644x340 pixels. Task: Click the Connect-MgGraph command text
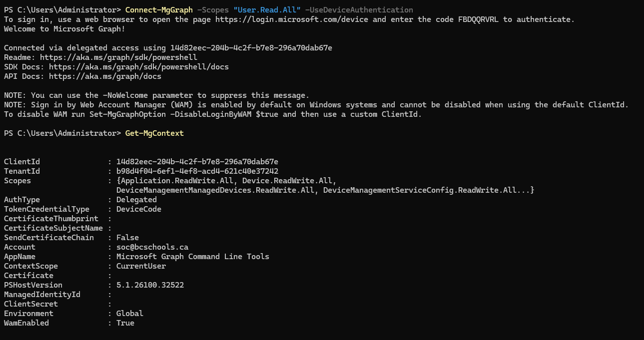click(x=154, y=10)
